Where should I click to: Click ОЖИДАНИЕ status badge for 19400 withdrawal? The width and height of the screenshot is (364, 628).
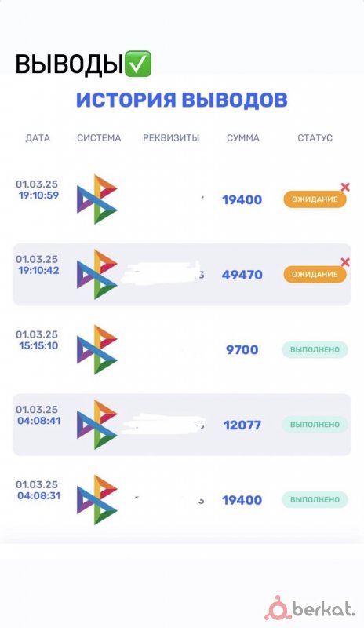point(315,199)
